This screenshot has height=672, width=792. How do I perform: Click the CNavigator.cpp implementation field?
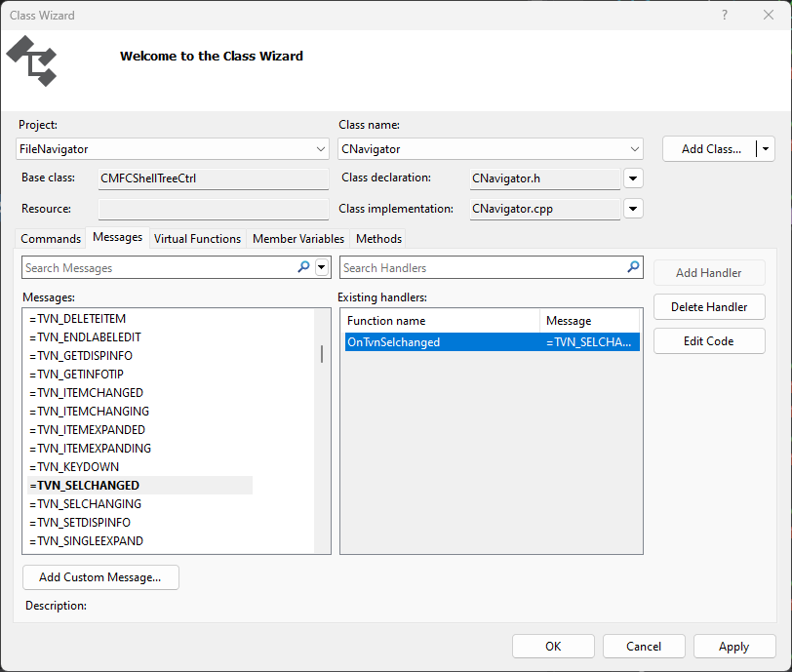(x=544, y=209)
